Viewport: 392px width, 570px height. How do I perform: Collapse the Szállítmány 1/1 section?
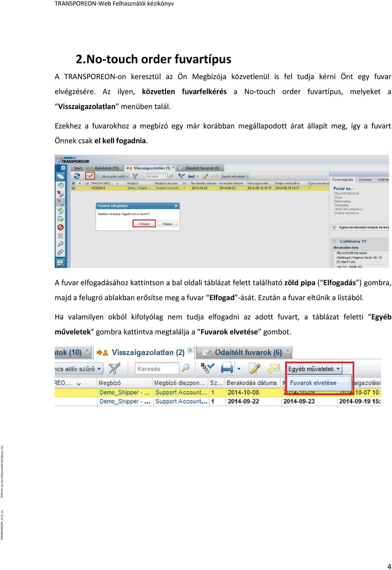334,241
